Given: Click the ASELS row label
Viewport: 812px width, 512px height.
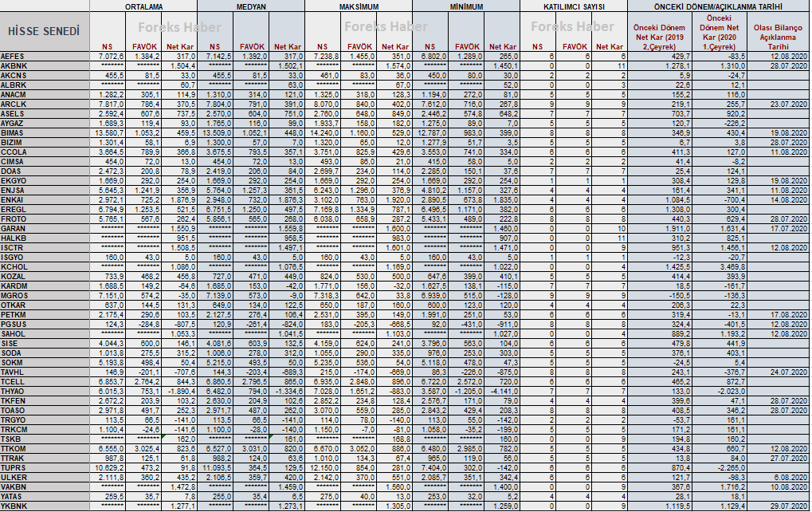Looking at the screenshot, I should pyautogui.click(x=45, y=114).
